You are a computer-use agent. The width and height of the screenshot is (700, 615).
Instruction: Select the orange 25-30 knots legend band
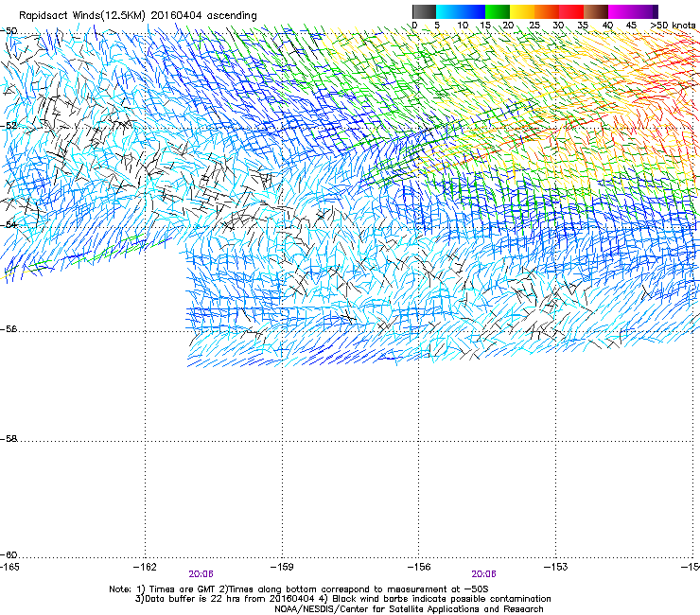[547, 11]
